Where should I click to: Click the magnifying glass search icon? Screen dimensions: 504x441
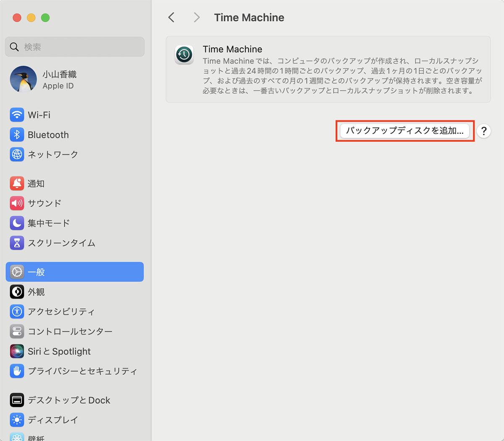14,47
